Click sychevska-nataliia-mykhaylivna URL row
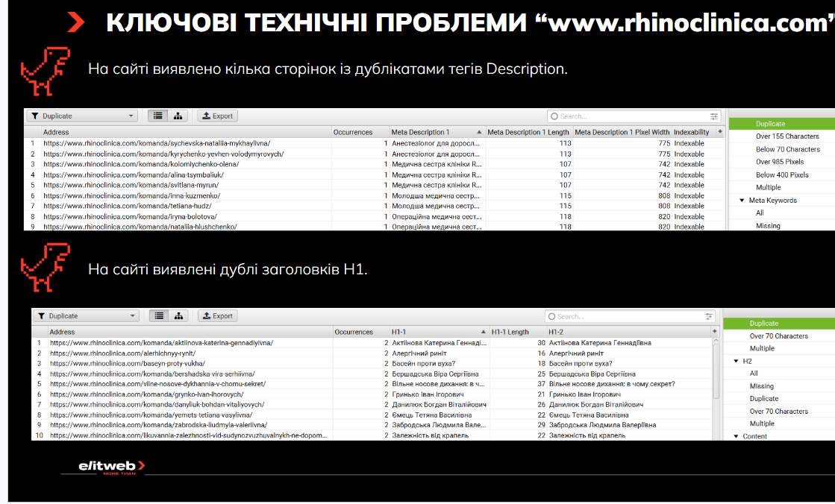The width and height of the screenshot is (835, 504). pyautogui.click(x=157, y=143)
